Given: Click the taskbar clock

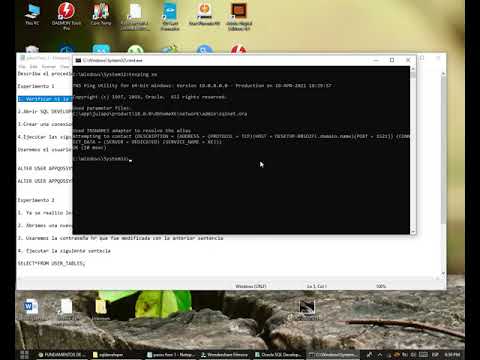Looking at the screenshot, I should pyautogui.click(x=452, y=355).
